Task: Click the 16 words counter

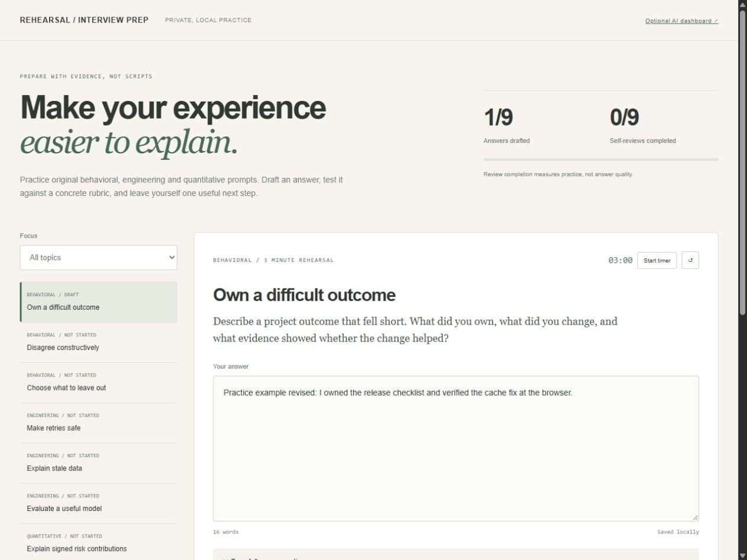Action: tap(226, 532)
